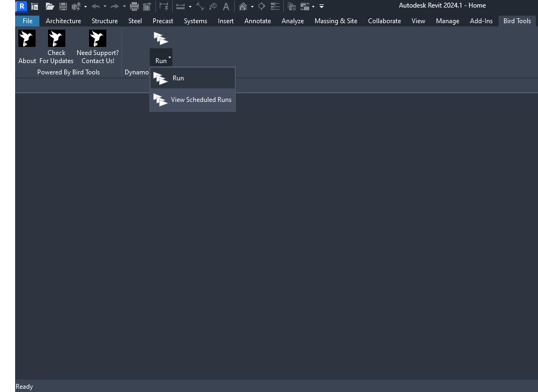Image resolution: width=538 pixels, height=392 pixels.
Task: Switch to the Precast ribbon tab
Action: pos(162,21)
